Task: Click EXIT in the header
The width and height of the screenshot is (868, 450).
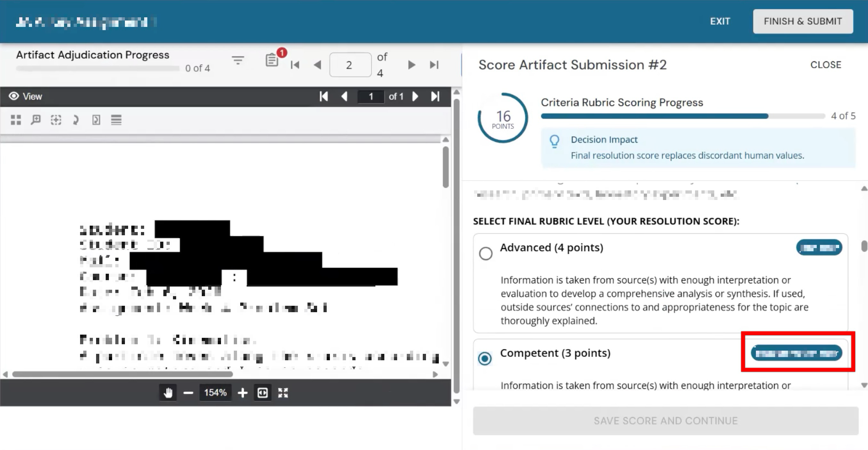Action: 720,21
